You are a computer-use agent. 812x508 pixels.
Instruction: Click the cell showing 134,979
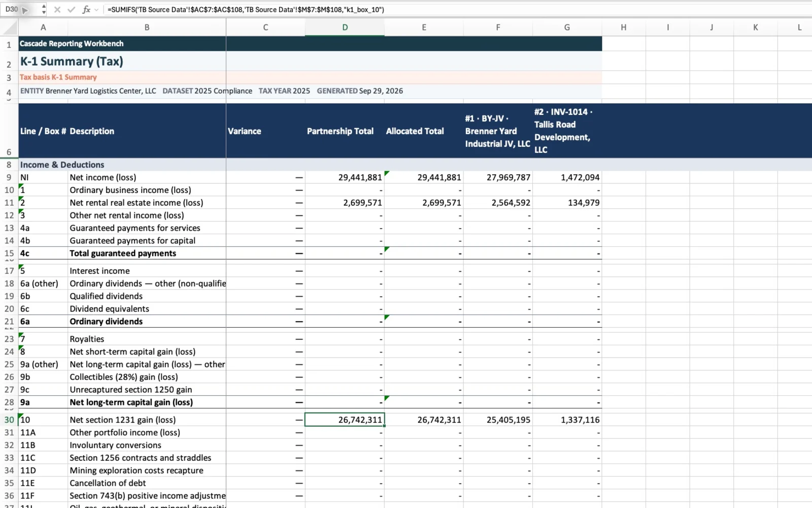pyautogui.click(x=567, y=203)
